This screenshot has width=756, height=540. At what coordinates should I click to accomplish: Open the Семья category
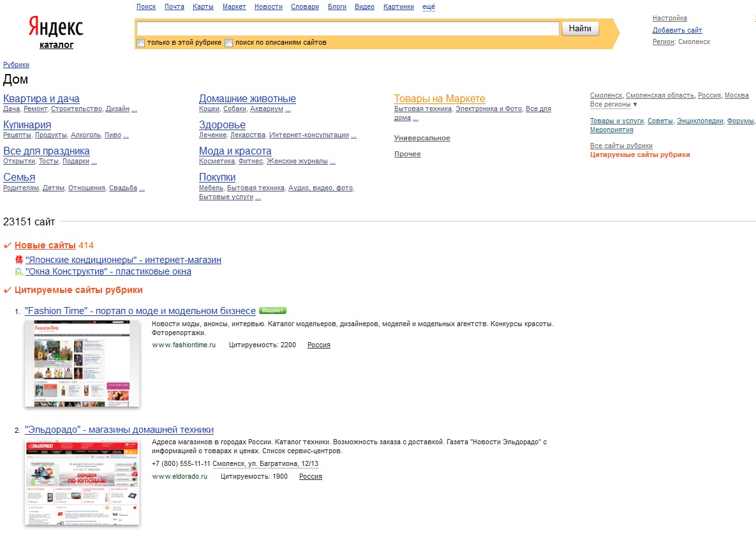19,177
